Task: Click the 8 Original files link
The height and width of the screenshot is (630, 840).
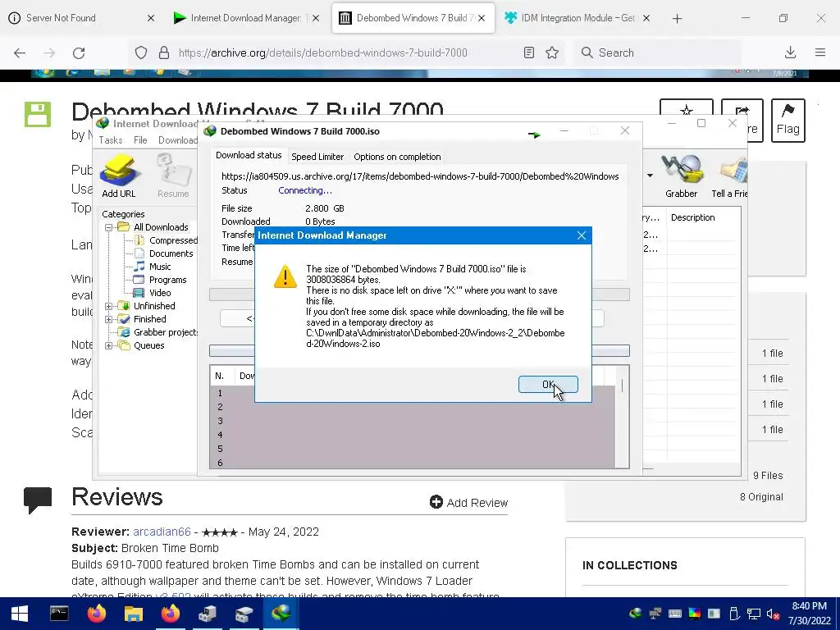Action: pyautogui.click(x=761, y=496)
